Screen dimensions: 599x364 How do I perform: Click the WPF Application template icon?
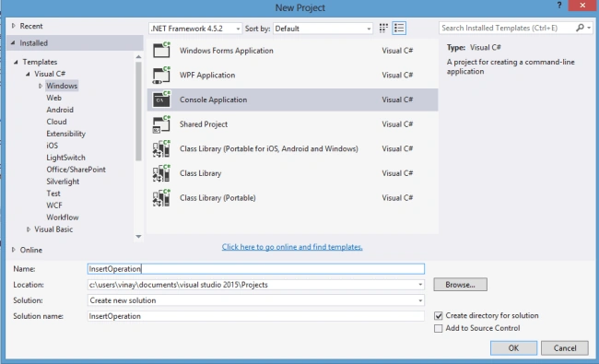click(x=161, y=75)
